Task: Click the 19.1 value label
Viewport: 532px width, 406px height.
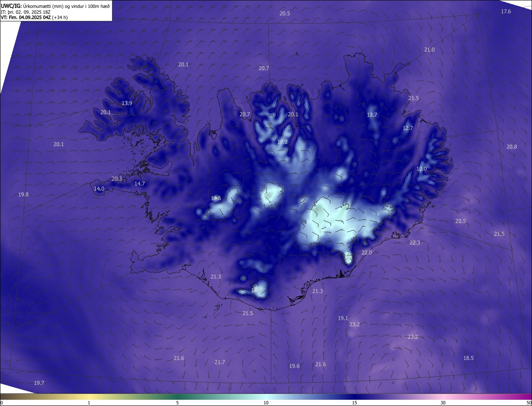Action: point(343,318)
